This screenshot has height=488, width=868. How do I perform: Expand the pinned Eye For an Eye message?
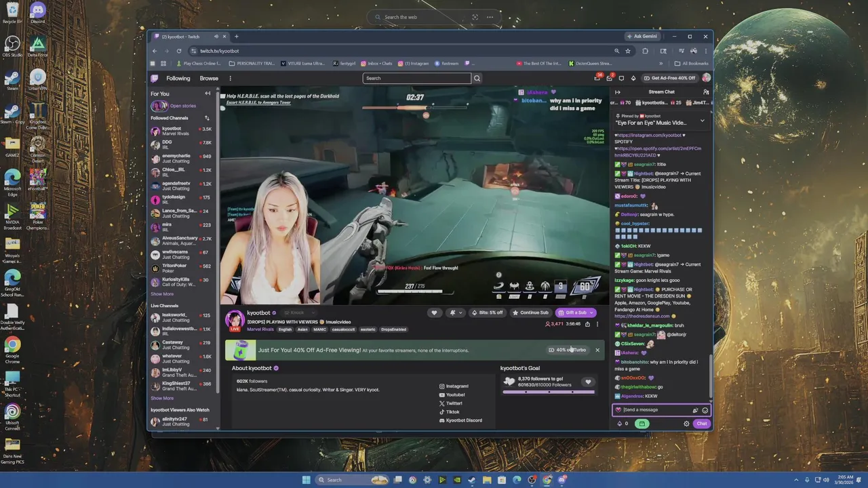[x=702, y=121]
